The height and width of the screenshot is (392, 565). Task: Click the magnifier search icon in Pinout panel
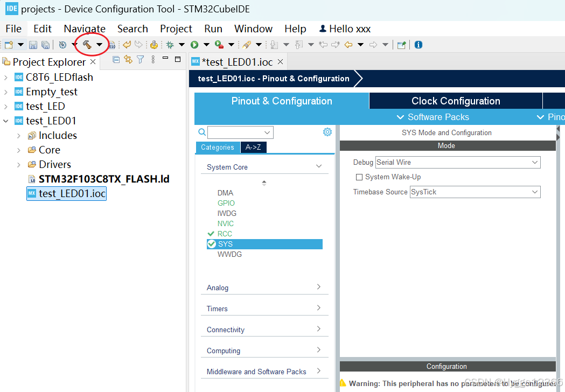[x=202, y=132]
